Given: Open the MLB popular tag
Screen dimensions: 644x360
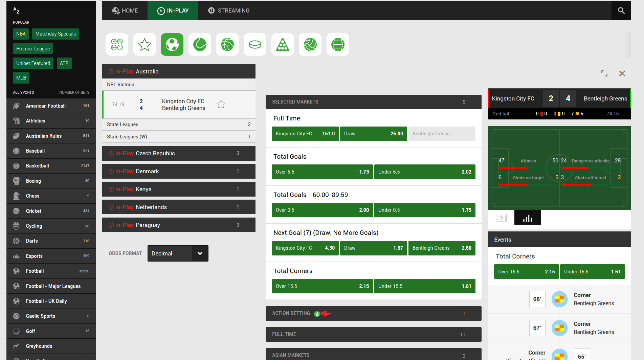Looking at the screenshot, I should 21,78.
